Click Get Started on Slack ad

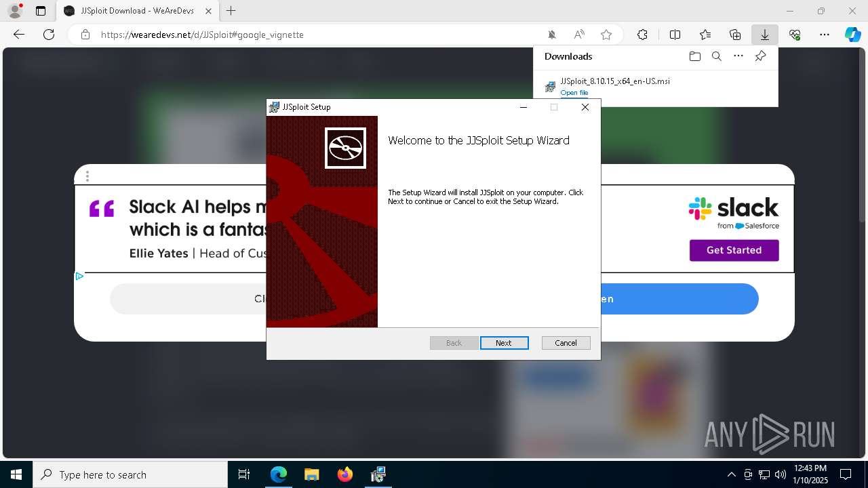tap(734, 250)
